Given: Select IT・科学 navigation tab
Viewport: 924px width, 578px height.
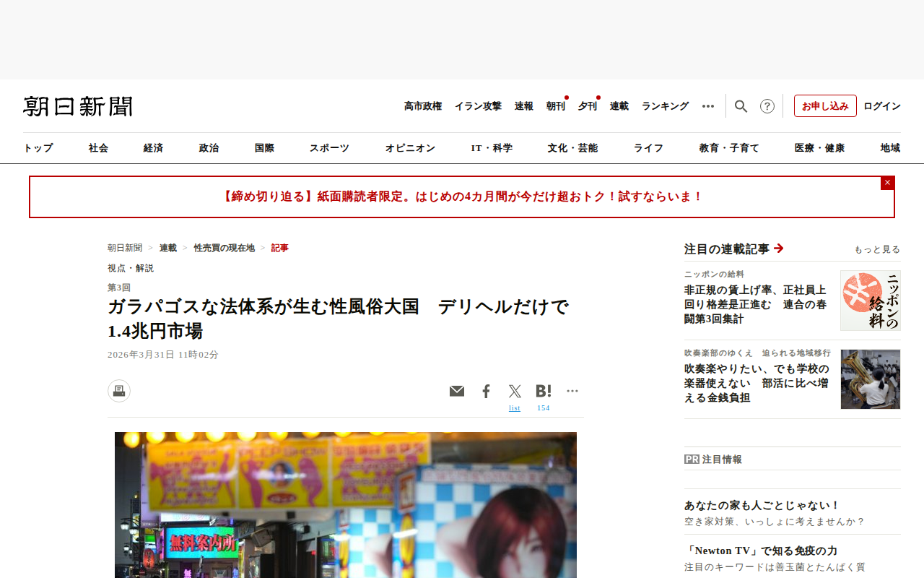Looking at the screenshot, I should click(x=492, y=148).
